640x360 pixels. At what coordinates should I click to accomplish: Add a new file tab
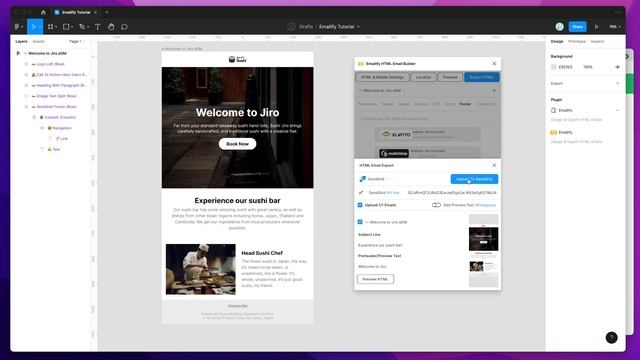point(107,12)
